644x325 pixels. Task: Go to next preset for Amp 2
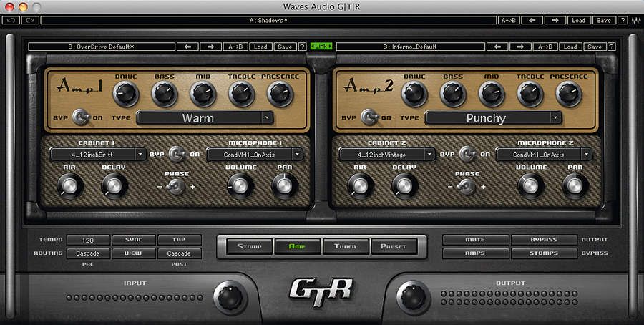point(521,47)
